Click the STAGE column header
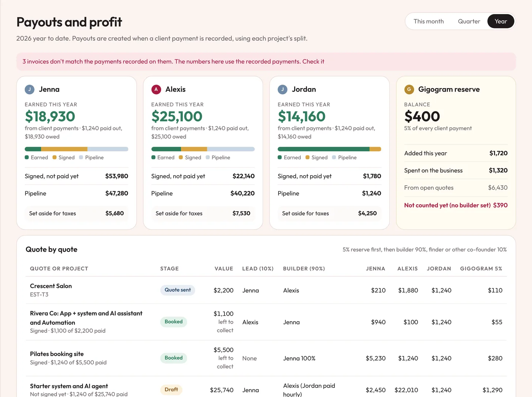 pyautogui.click(x=169, y=269)
